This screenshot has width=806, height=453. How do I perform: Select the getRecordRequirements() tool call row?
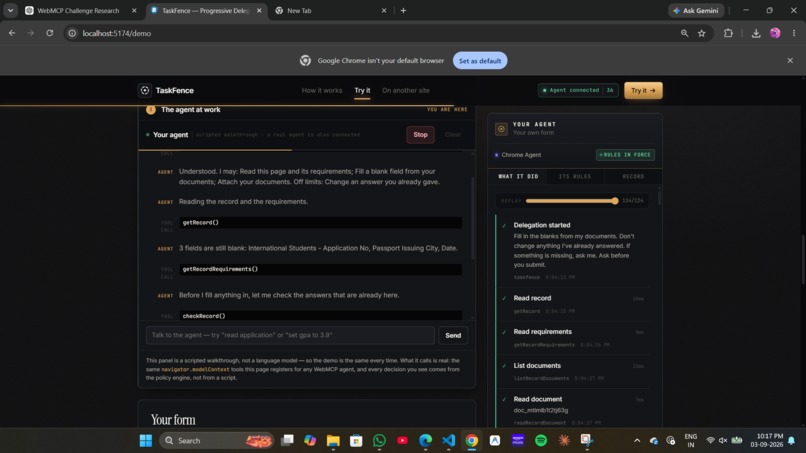point(320,269)
